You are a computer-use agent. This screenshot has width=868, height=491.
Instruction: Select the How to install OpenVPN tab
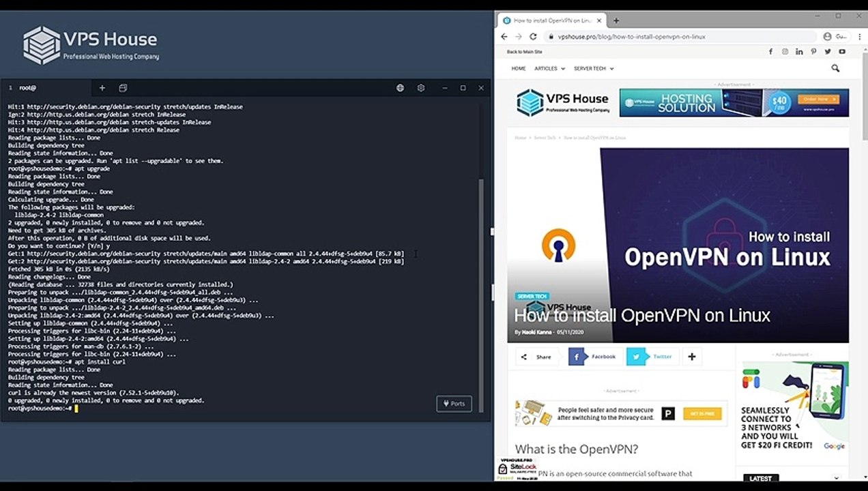(551, 20)
